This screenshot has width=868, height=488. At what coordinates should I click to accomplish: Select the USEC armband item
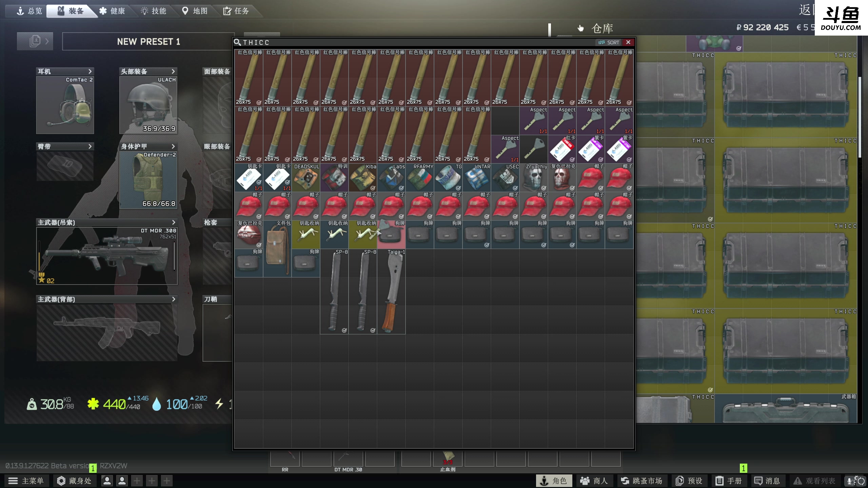(x=505, y=178)
